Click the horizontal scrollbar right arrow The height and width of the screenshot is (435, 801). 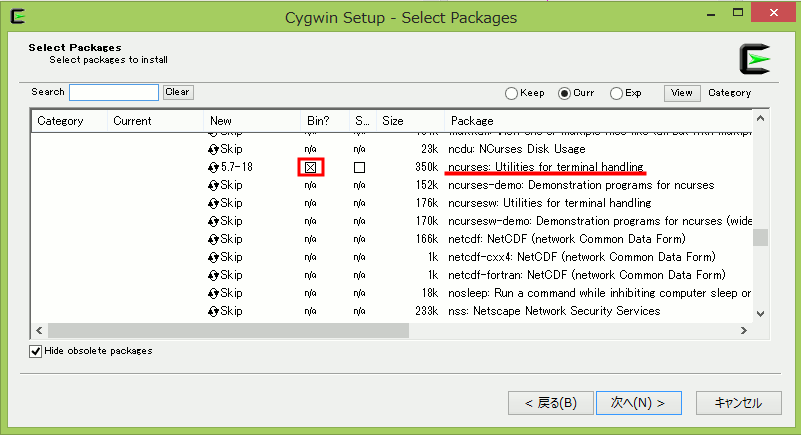(x=744, y=330)
